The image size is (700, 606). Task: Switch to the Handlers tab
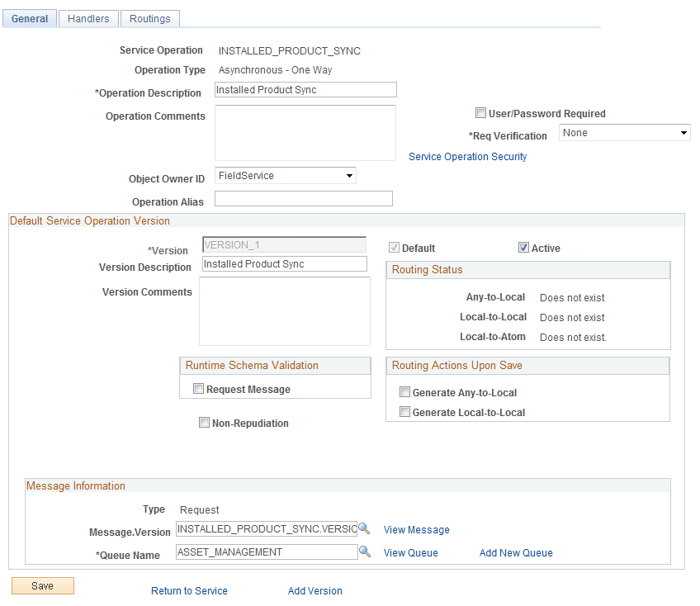pyautogui.click(x=87, y=18)
